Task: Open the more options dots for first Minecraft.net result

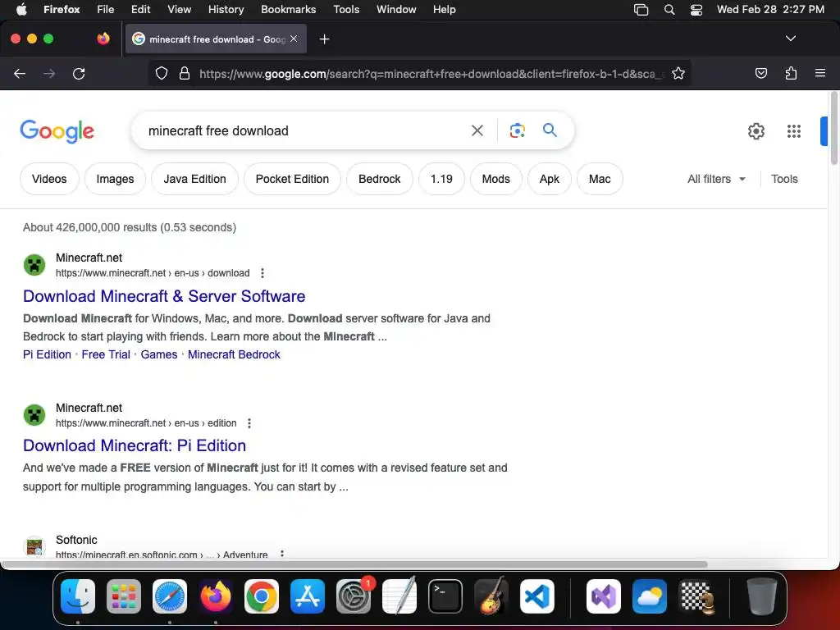Action: (x=262, y=273)
